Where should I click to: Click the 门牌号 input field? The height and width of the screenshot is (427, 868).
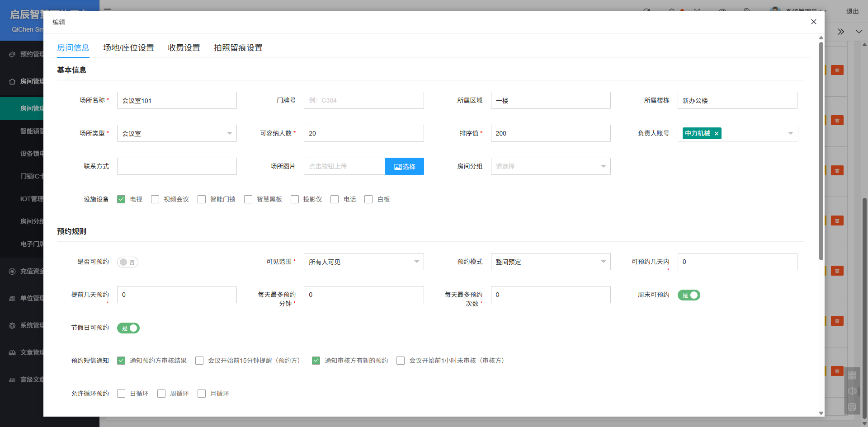(x=363, y=100)
